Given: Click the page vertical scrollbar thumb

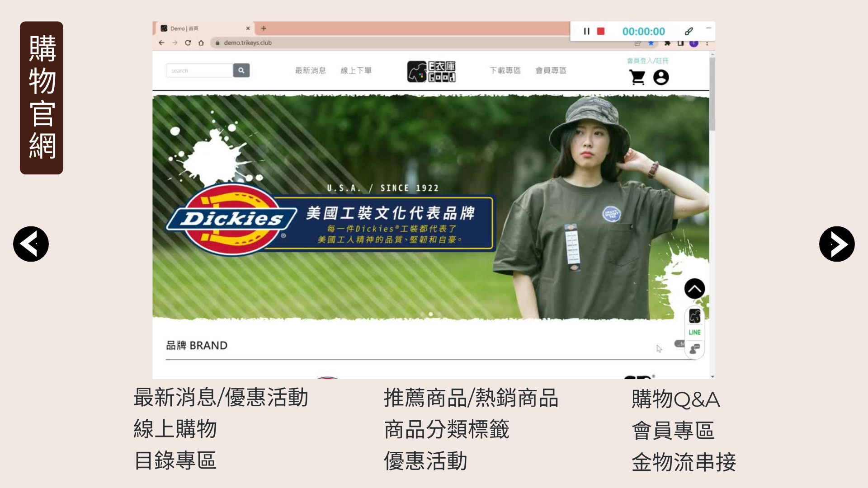Looking at the screenshot, I should click(x=712, y=94).
